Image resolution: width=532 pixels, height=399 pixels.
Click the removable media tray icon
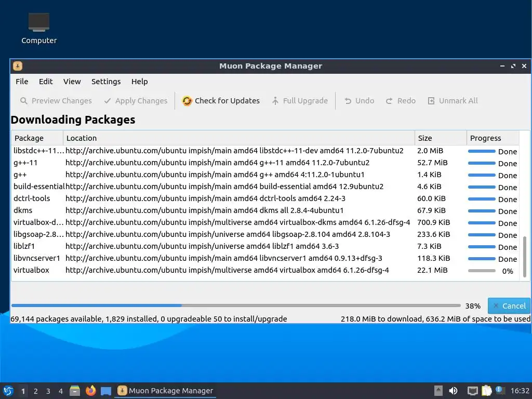[x=438, y=391]
